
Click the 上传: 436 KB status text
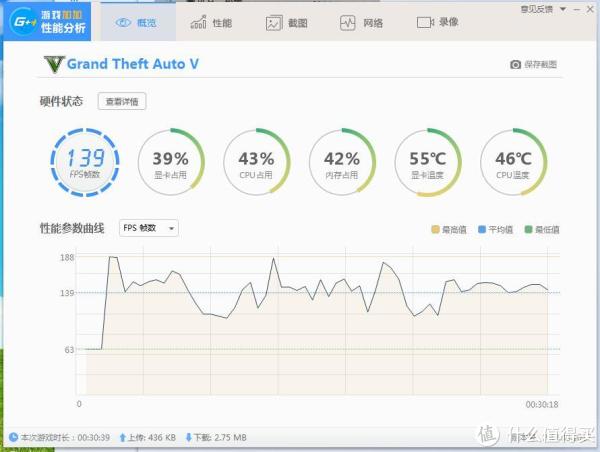point(152,437)
